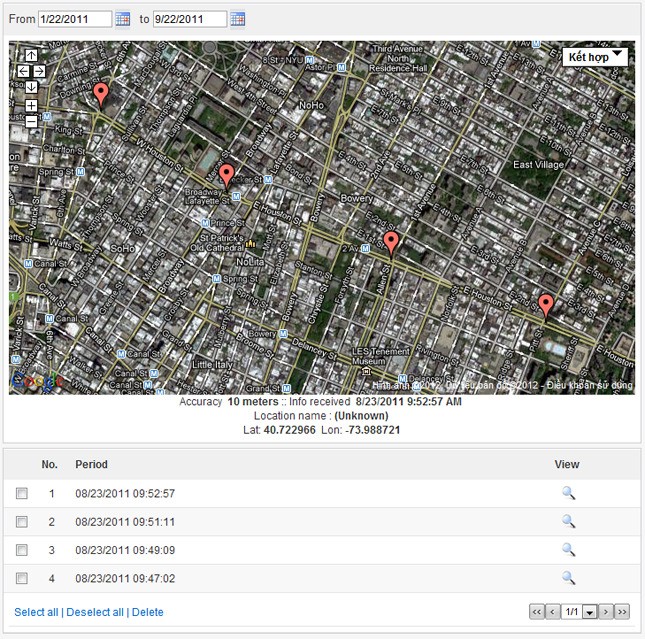Click the Lon -73.988721 value
Screen dimensions: 645x639
(373, 430)
